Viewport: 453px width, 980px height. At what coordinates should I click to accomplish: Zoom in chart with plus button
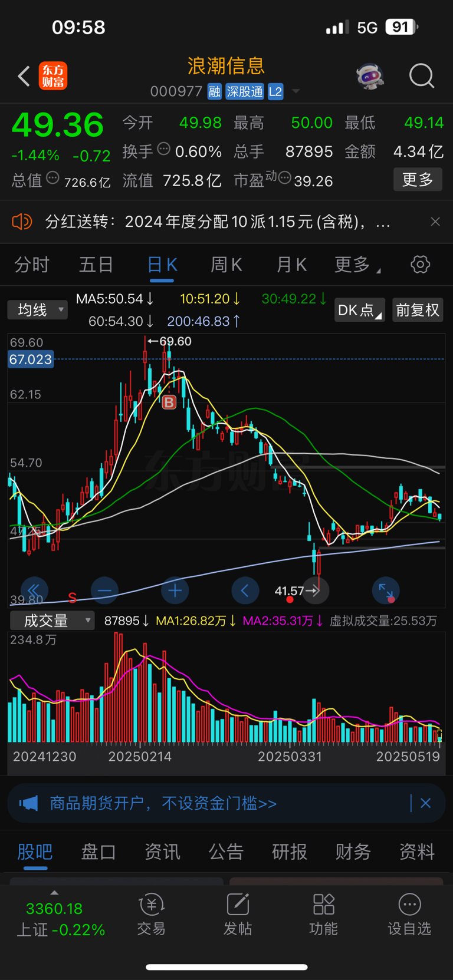(x=175, y=590)
